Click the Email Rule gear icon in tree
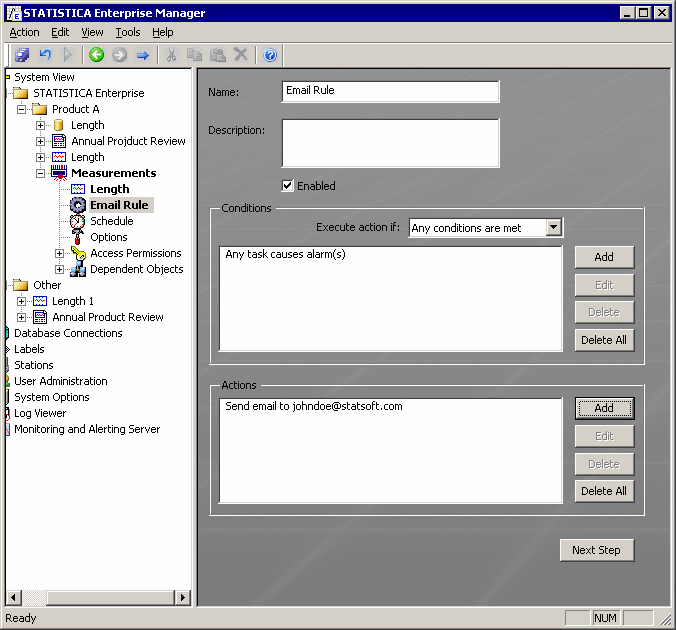676x630 pixels. click(x=78, y=205)
